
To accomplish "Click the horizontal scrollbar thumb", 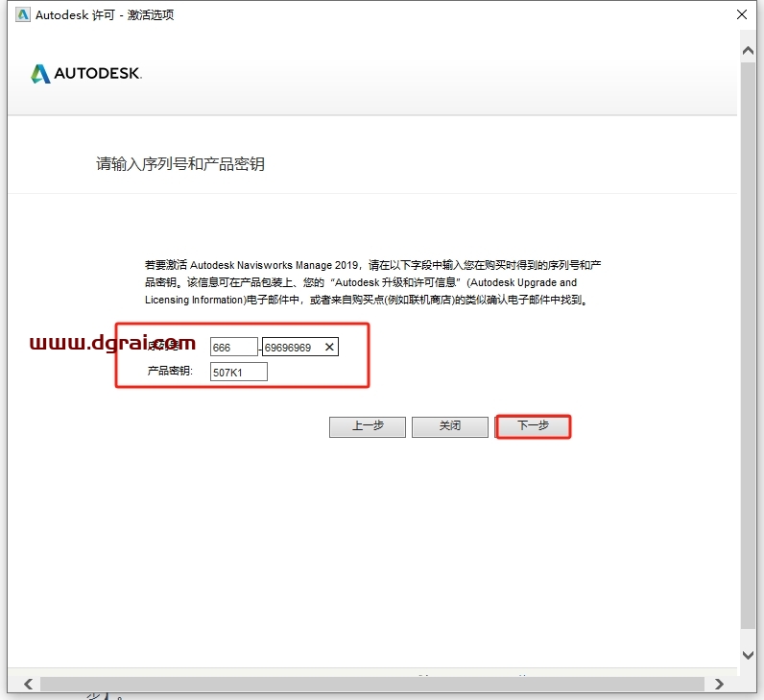I will click(372, 684).
